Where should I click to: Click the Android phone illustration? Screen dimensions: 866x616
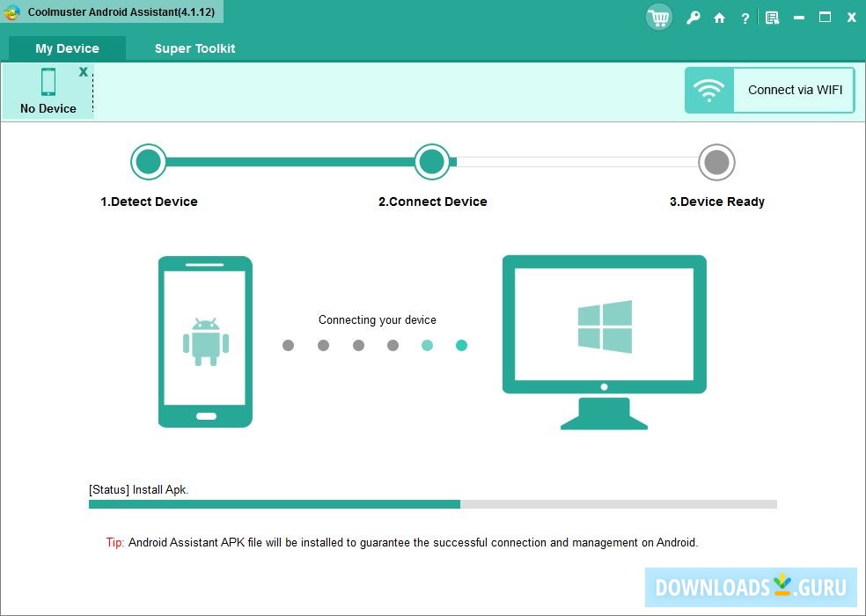(205, 341)
